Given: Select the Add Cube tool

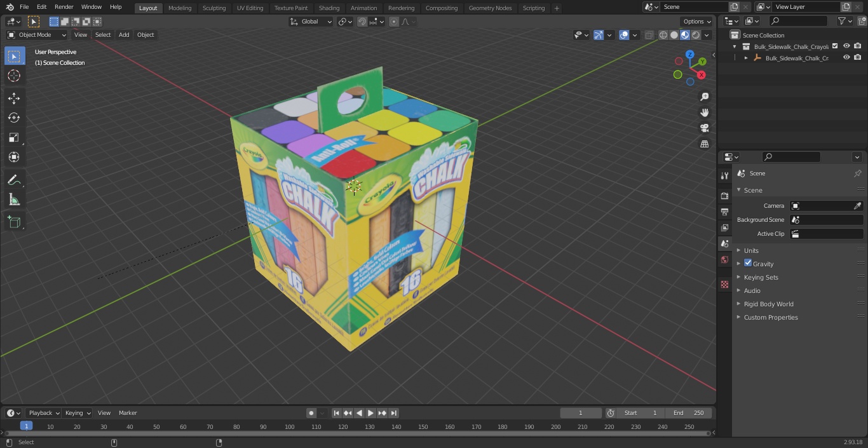Looking at the screenshot, I should [x=14, y=222].
